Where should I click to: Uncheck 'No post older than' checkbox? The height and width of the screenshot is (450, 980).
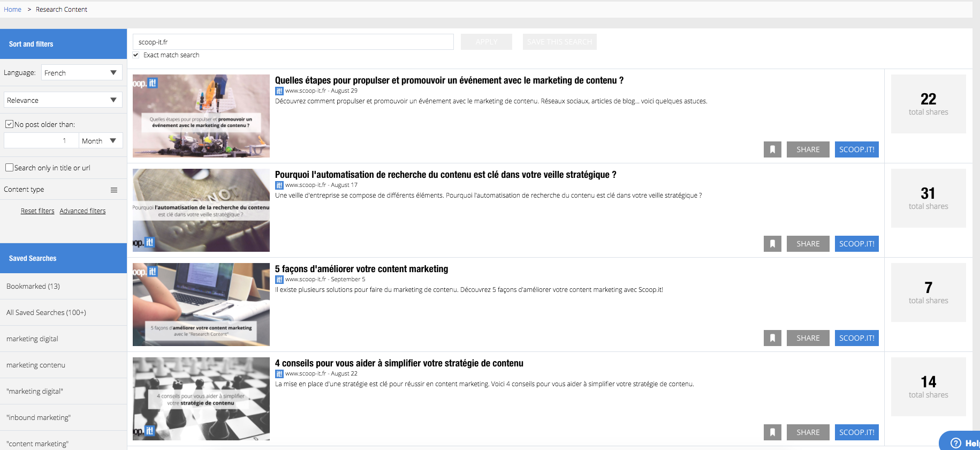(9, 124)
